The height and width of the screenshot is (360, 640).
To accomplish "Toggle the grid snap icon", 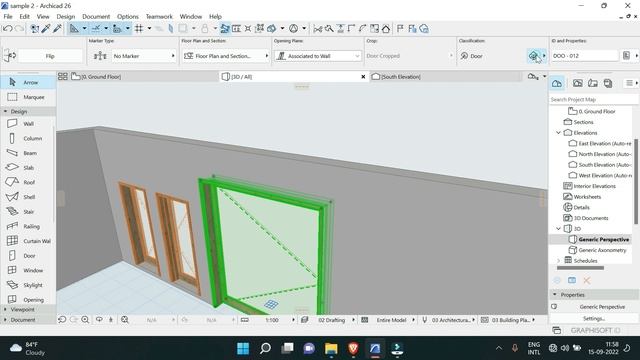I will (x=139, y=29).
